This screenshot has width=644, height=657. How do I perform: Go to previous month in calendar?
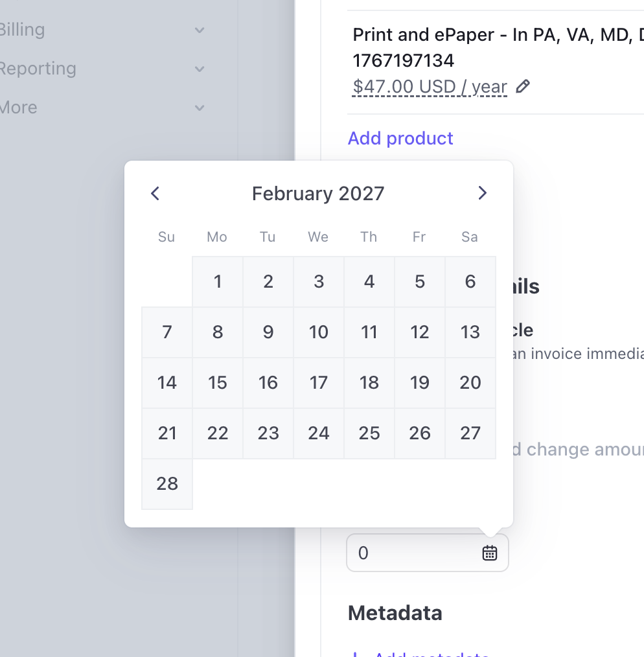[x=155, y=193]
